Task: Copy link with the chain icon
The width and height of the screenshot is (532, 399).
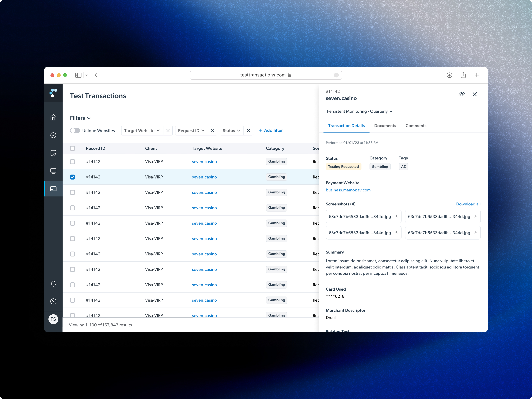Action: (461, 94)
